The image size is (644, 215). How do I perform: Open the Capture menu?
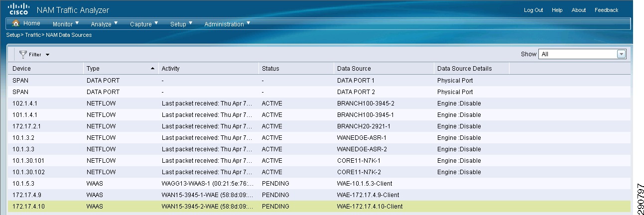pyautogui.click(x=144, y=24)
